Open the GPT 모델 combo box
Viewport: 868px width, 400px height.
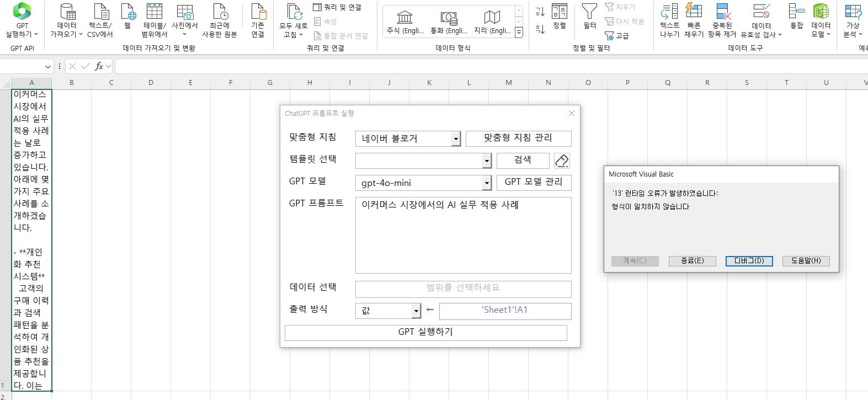[487, 183]
